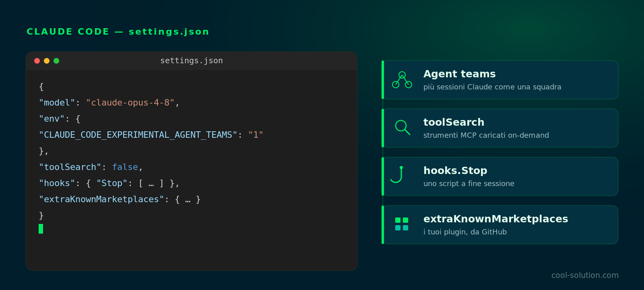Click the toolSearch magnifier icon
The height and width of the screenshot is (290, 644).
pos(402,127)
